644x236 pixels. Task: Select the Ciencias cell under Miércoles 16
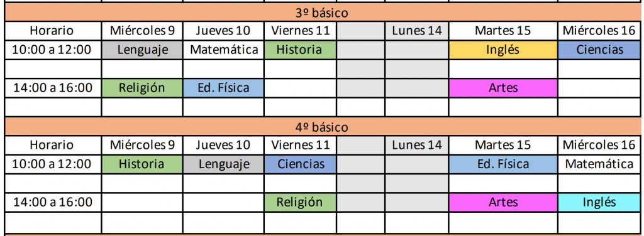pyautogui.click(x=599, y=50)
